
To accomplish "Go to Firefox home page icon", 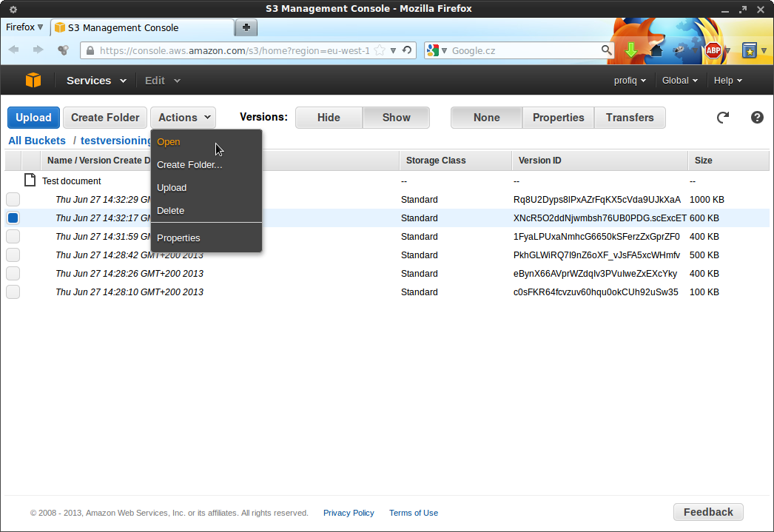I will (656, 50).
